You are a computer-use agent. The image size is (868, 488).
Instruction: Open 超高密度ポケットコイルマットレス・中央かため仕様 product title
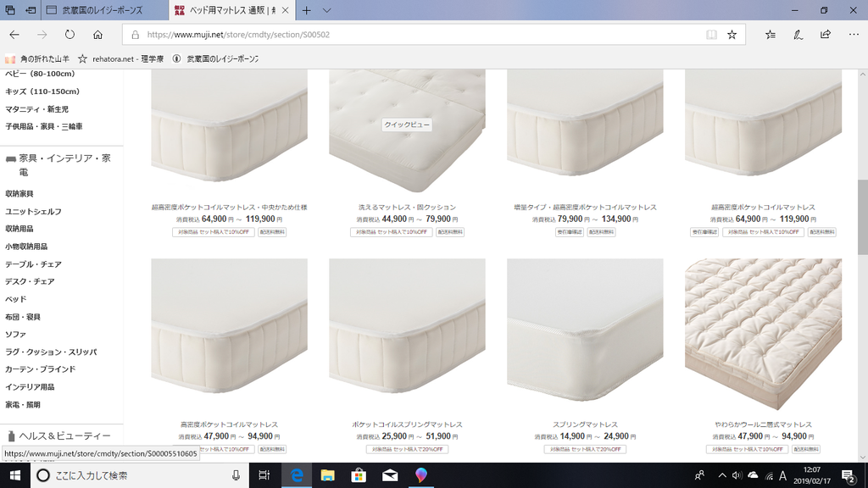point(229,207)
